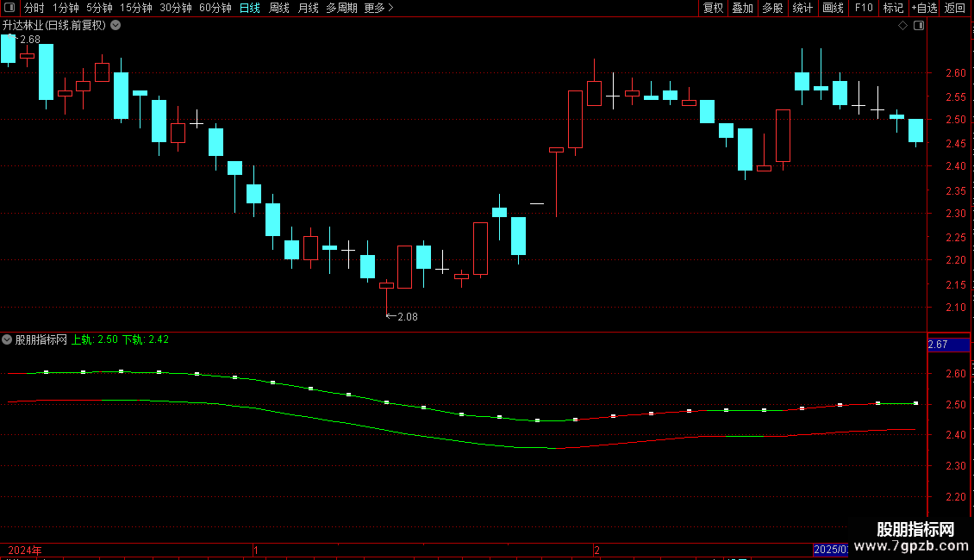
Task: Switch to 月线 monthly chart
Action: [308, 8]
